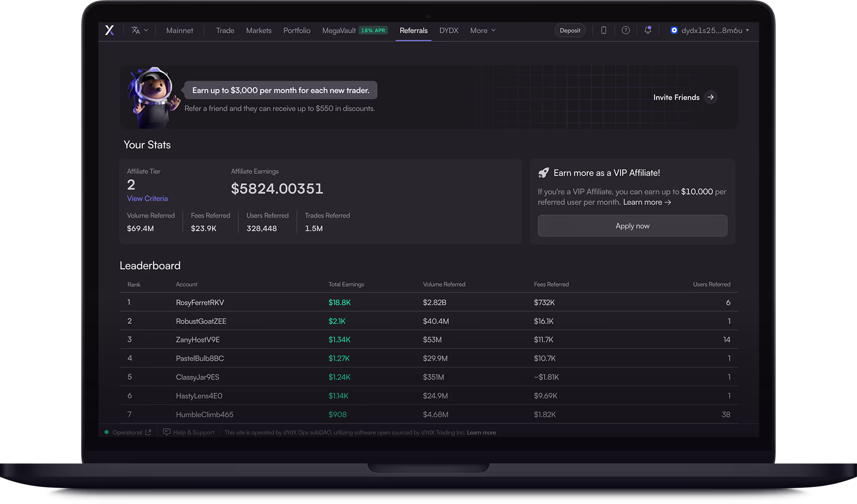The height and width of the screenshot is (504, 857).
Task: Open the DYDX tab
Action: tap(449, 31)
